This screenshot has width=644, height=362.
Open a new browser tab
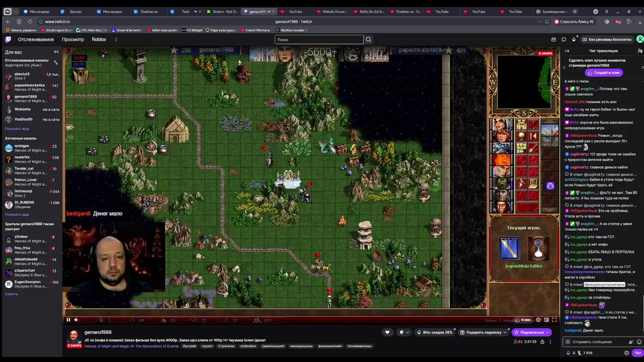click(575, 12)
